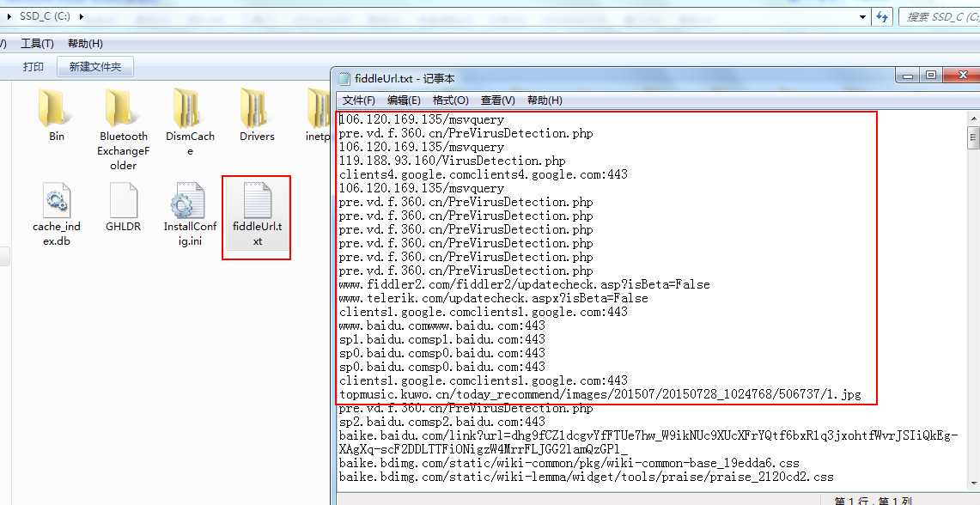Click Notepad scrollbar down arrow

tap(974, 484)
